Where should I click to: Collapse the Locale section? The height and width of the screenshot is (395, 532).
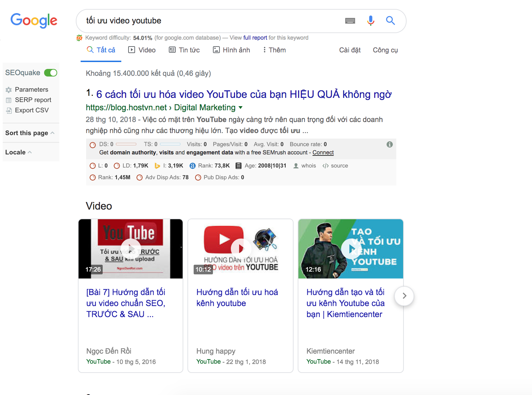[30, 152]
